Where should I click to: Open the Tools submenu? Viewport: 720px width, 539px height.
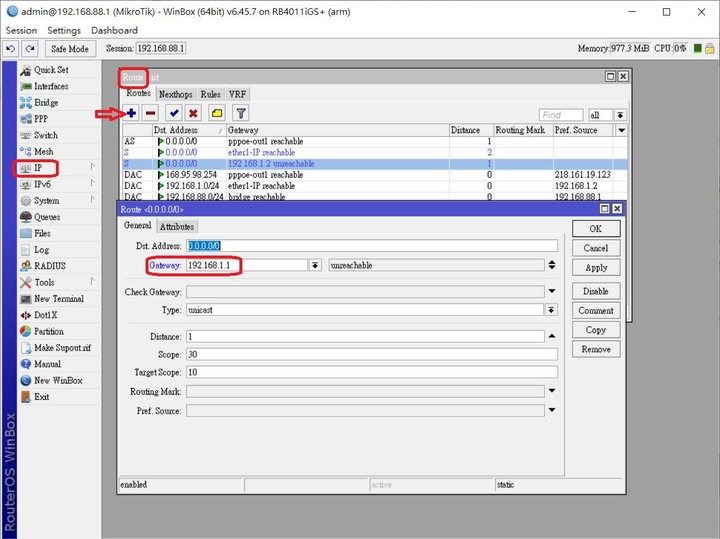[44, 282]
